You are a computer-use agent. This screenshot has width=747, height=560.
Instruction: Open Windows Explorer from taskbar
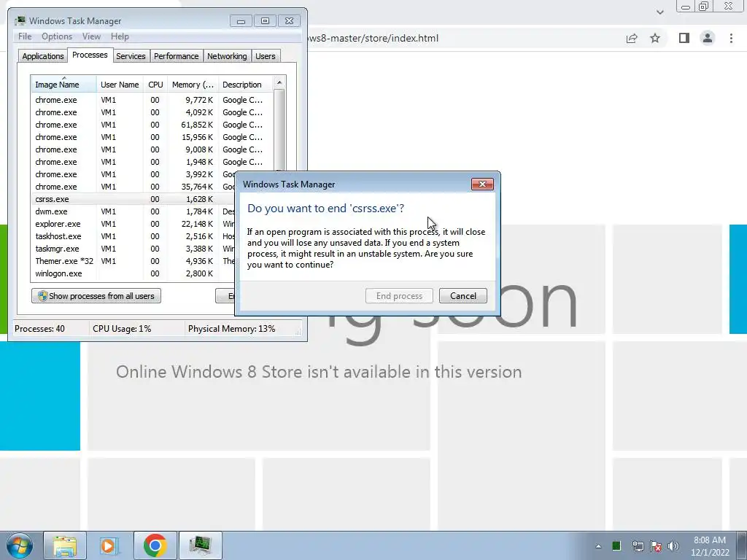click(x=65, y=545)
